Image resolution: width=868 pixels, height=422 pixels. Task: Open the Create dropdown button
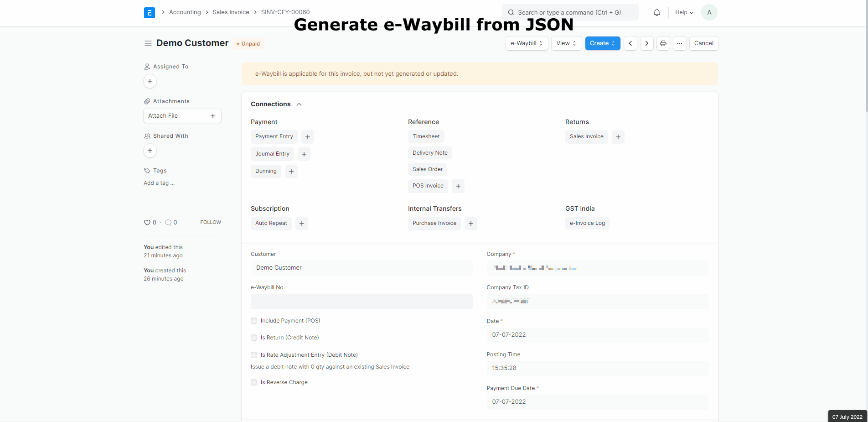[603, 43]
